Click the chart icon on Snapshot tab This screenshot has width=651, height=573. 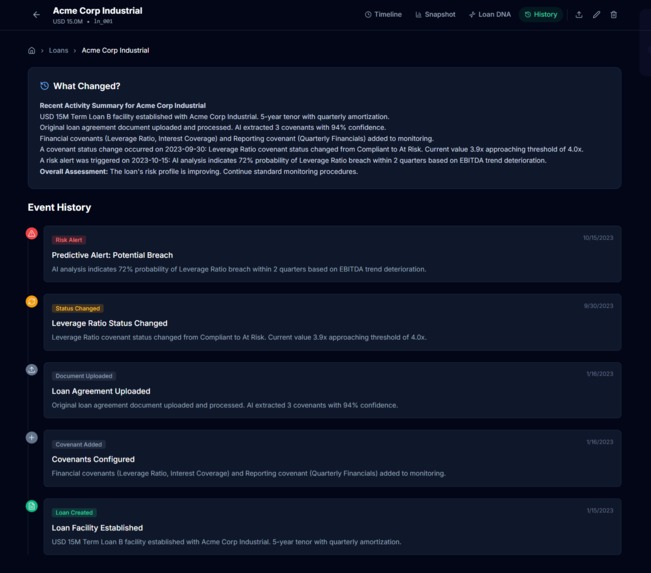click(418, 15)
